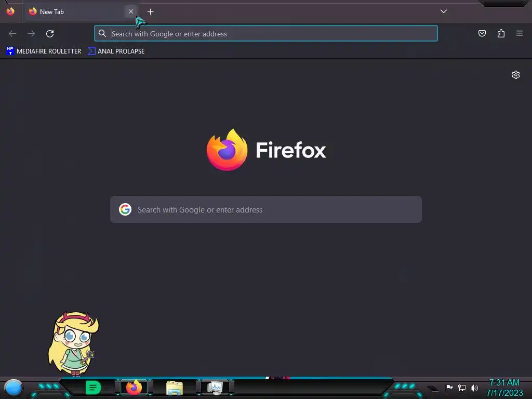Open a new tab with plus button
The image size is (532, 399).
tap(150, 12)
